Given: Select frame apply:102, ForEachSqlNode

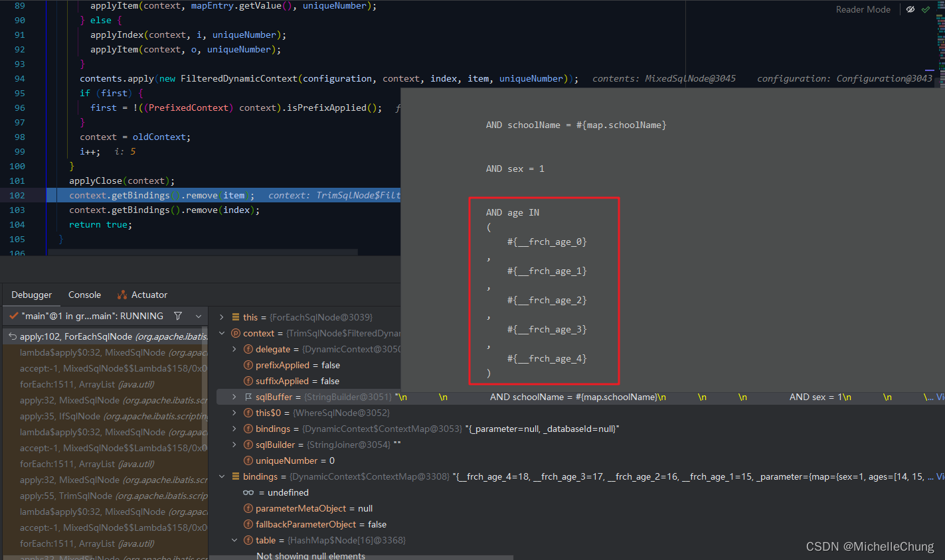Looking at the screenshot, I should [106, 336].
